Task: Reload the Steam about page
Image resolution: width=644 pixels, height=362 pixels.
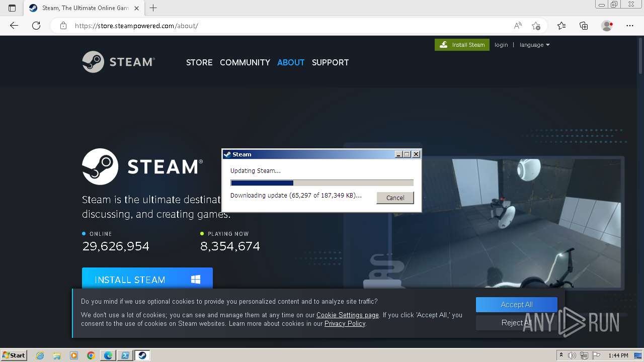Action: pyautogui.click(x=36, y=26)
